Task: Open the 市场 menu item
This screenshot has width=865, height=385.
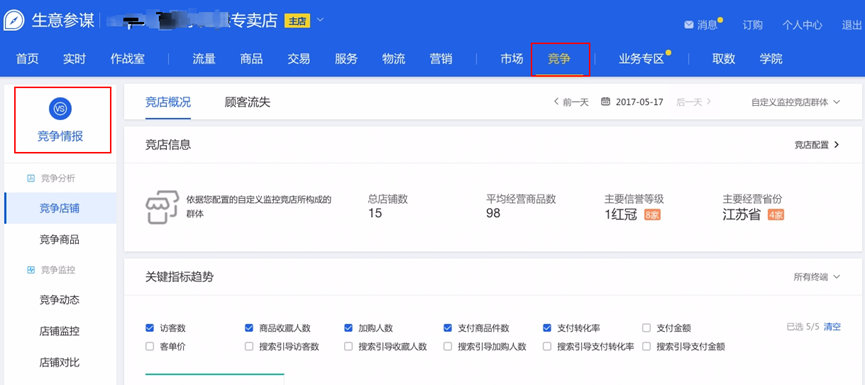Action: pos(511,59)
